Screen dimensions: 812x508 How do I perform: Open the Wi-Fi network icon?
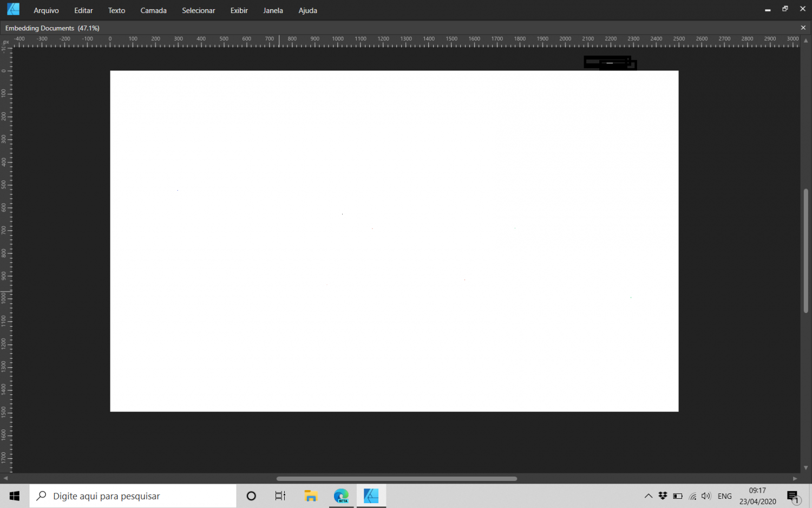692,496
